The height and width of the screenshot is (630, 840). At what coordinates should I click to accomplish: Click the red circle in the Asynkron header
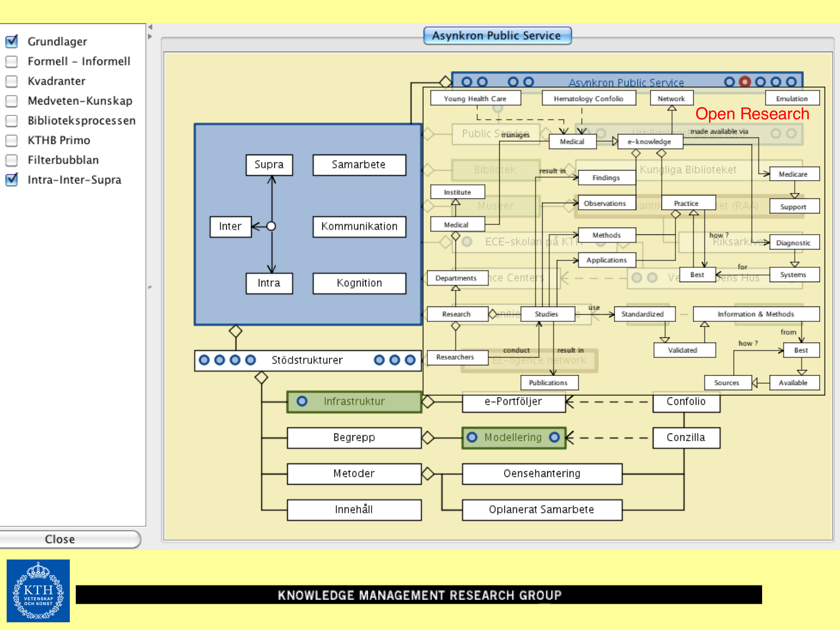click(745, 82)
